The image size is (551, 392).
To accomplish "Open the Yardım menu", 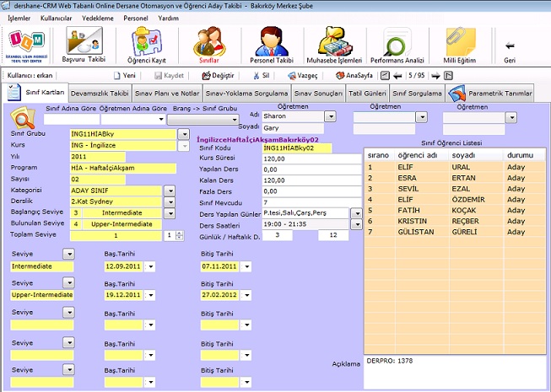I will (168, 19).
